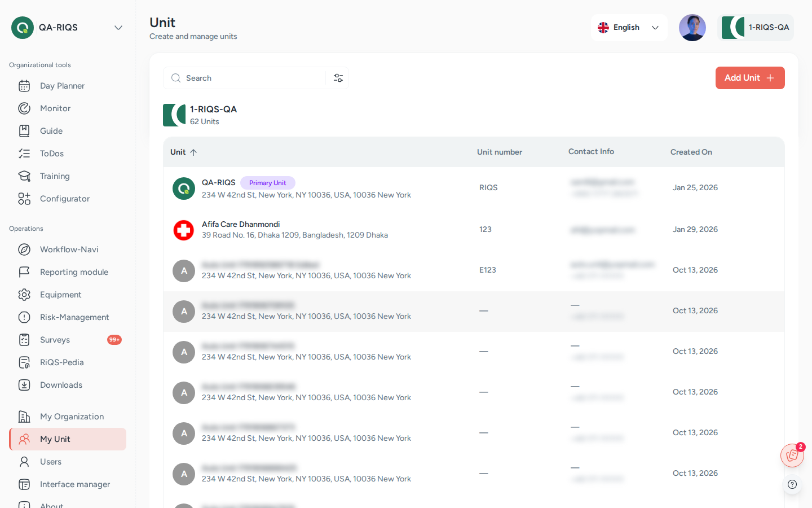The width and height of the screenshot is (812, 508).
Task: Open the Equipment gear icon
Action: pos(24,295)
